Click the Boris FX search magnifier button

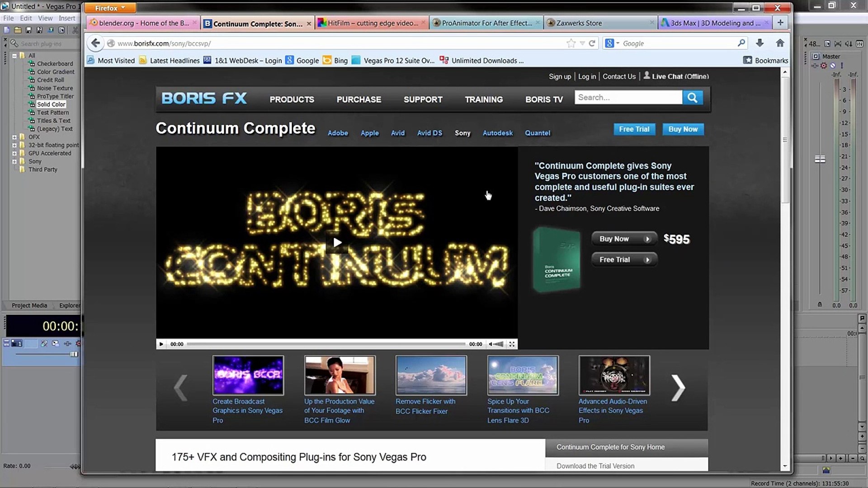point(693,98)
